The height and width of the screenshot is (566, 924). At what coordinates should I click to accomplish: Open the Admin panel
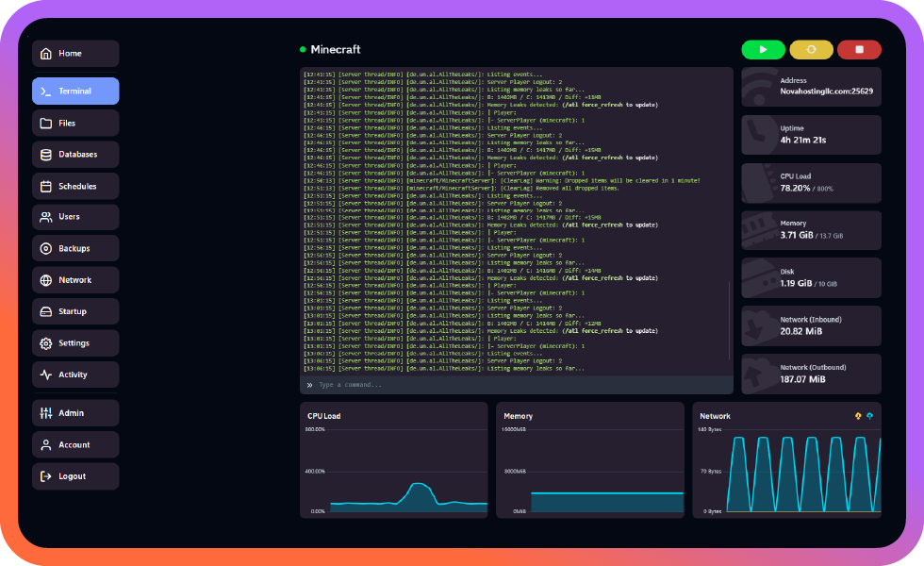click(x=75, y=413)
